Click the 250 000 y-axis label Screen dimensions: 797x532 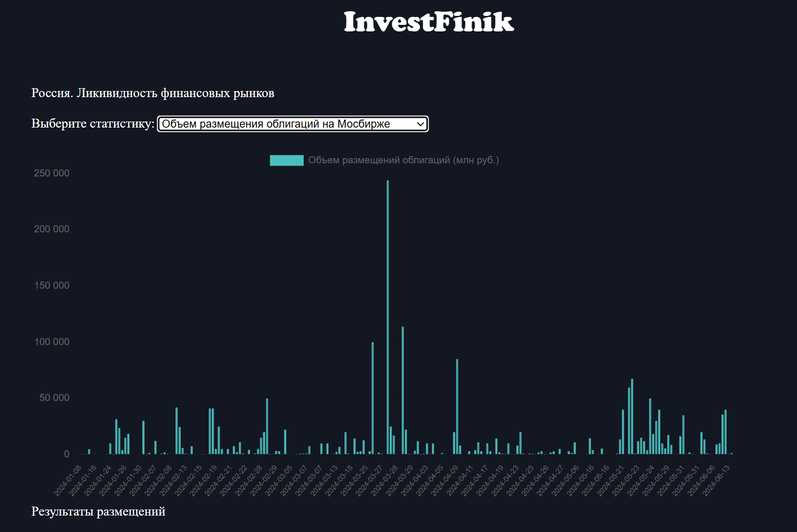pyautogui.click(x=52, y=173)
